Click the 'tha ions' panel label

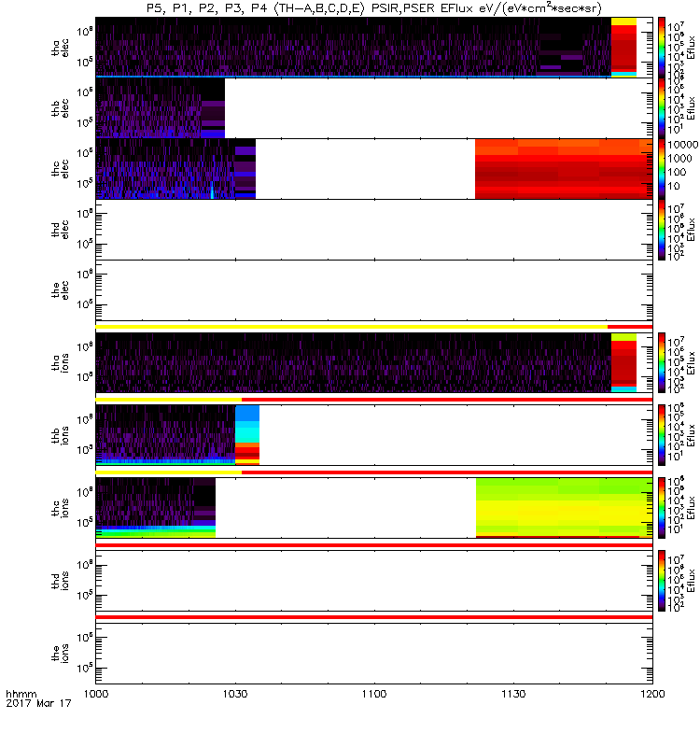tap(60, 362)
